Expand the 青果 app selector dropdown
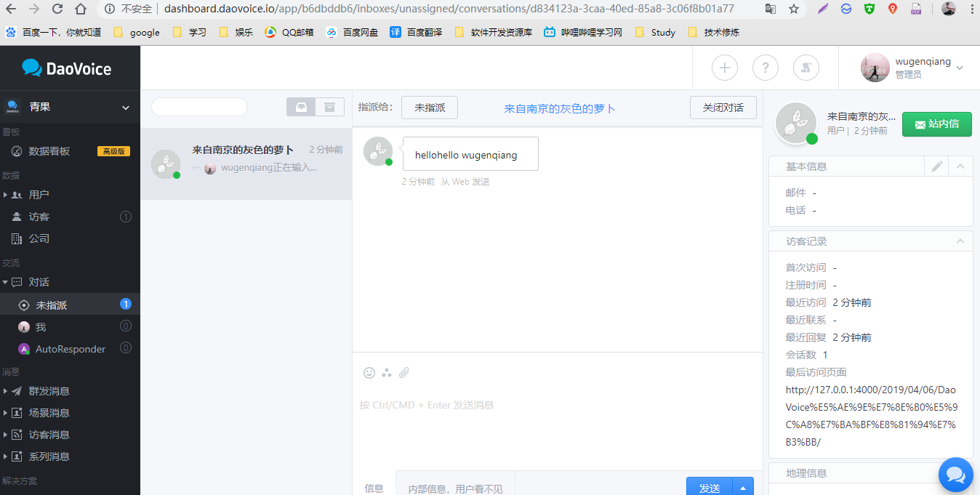 (125, 108)
